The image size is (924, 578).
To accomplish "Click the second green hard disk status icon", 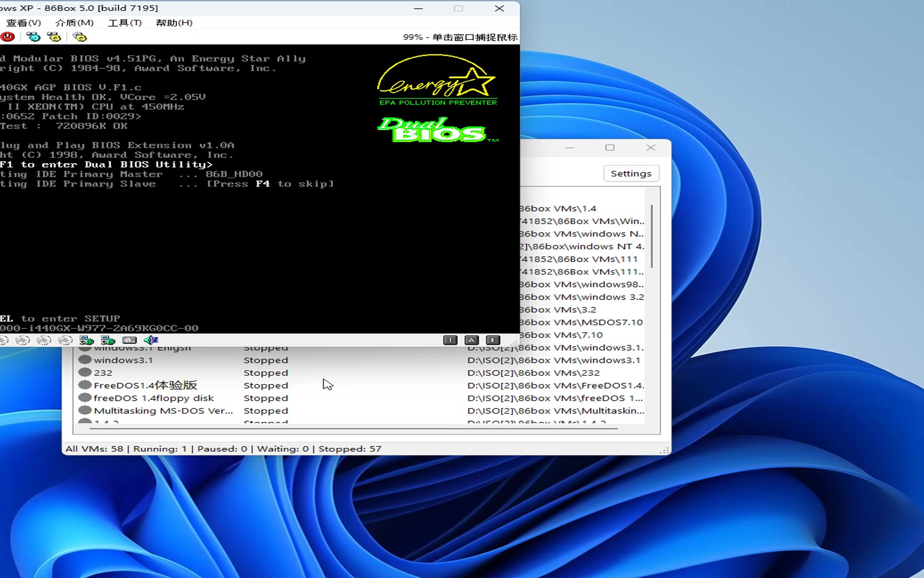I will (108, 340).
